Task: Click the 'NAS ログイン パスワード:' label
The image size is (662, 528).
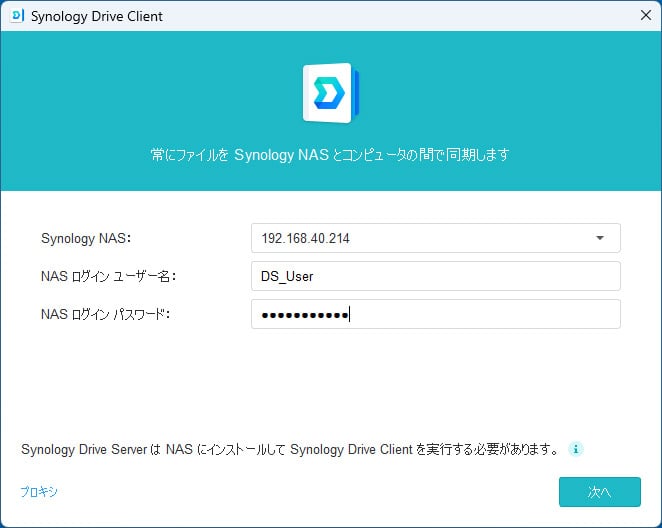Action: point(106,314)
